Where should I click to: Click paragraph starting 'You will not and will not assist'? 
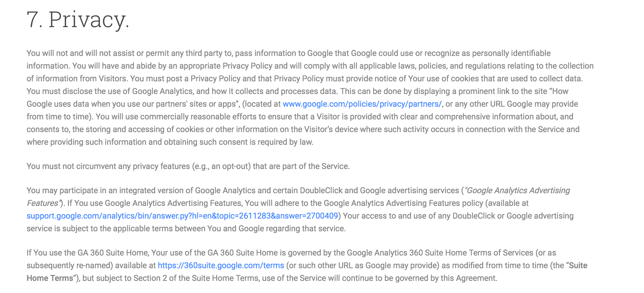310,97
